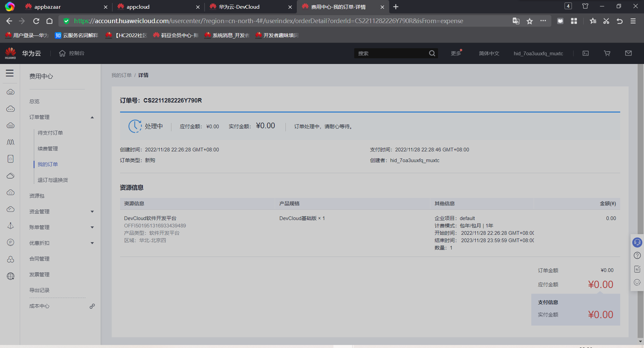Click the DevCloud基础版 × 1 product spec

click(302, 218)
